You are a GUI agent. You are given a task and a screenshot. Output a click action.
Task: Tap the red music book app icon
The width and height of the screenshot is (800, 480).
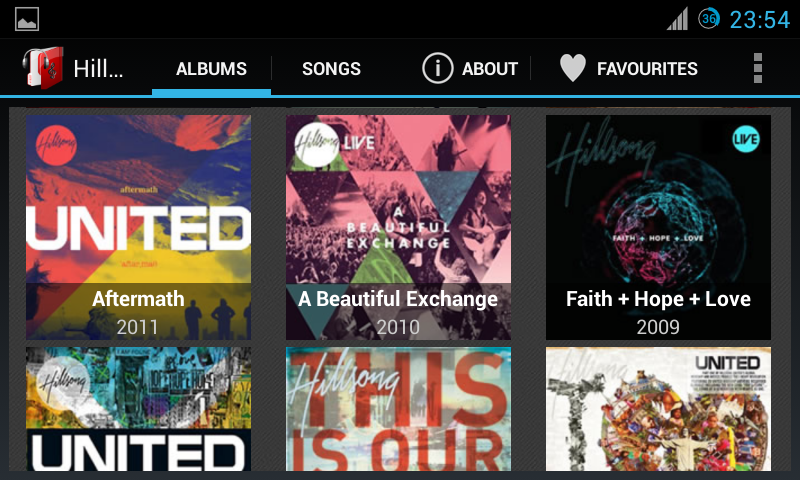(43, 68)
